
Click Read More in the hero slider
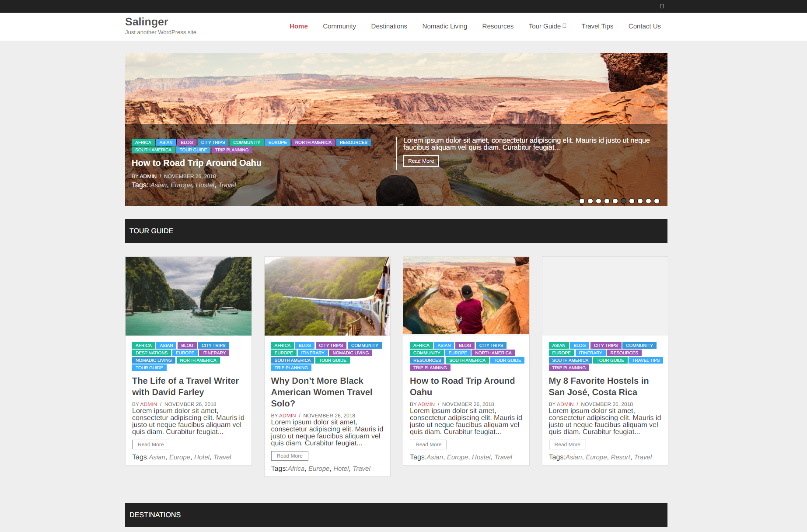(x=421, y=161)
